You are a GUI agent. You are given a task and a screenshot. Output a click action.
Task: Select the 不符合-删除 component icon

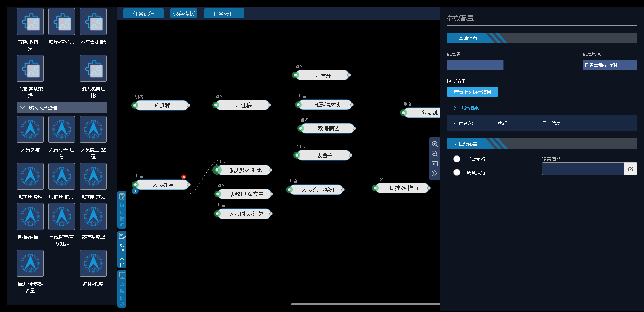(x=93, y=21)
